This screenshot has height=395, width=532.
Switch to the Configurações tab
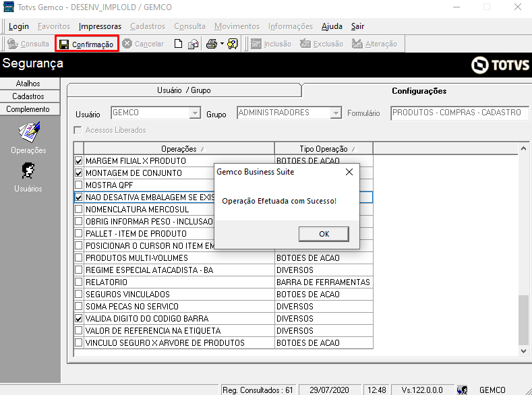click(419, 91)
